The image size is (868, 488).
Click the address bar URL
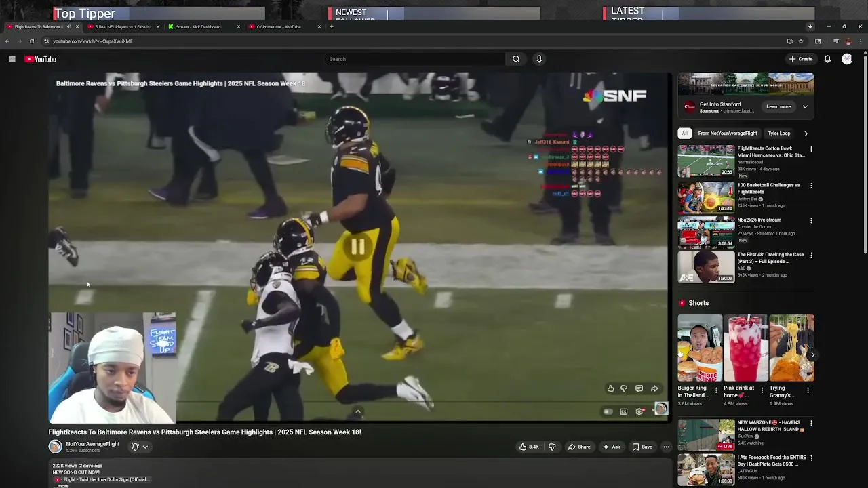click(92, 41)
